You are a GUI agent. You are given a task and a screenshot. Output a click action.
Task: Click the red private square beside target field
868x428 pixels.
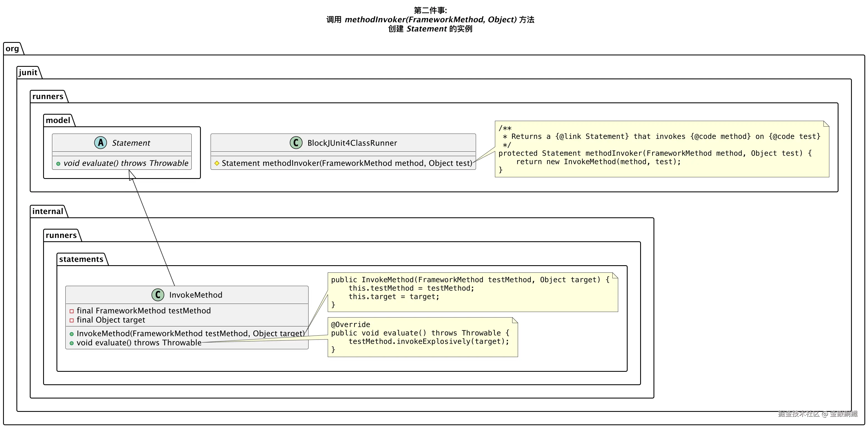(x=71, y=320)
